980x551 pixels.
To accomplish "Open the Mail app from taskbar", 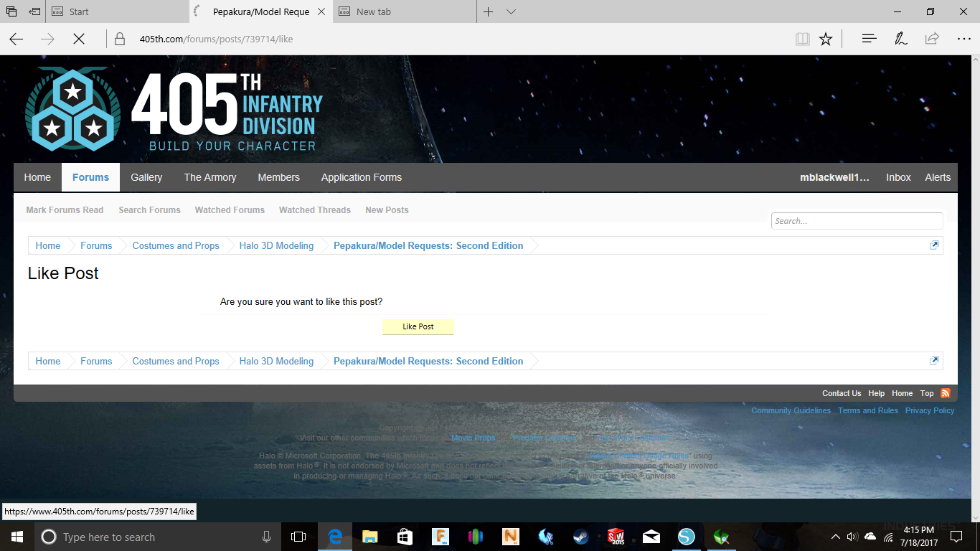I will pyautogui.click(x=651, y=537).
